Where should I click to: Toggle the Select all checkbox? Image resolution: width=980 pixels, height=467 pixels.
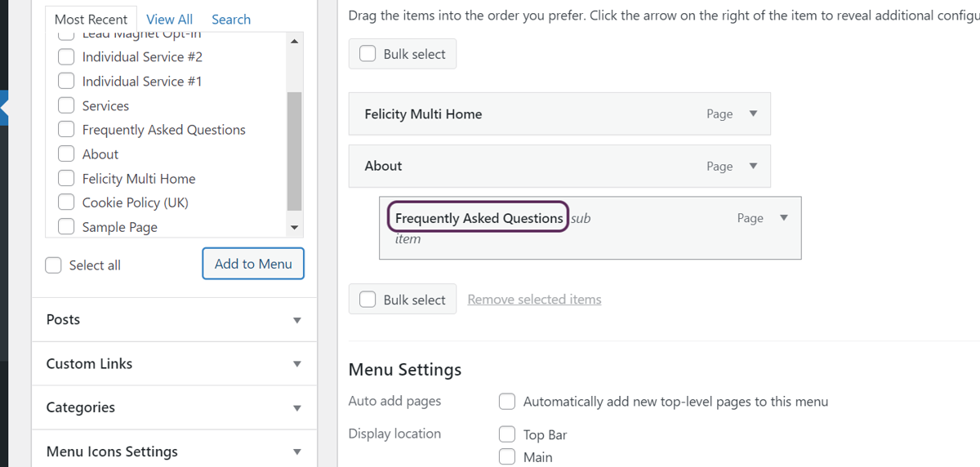tap(53, 265)
